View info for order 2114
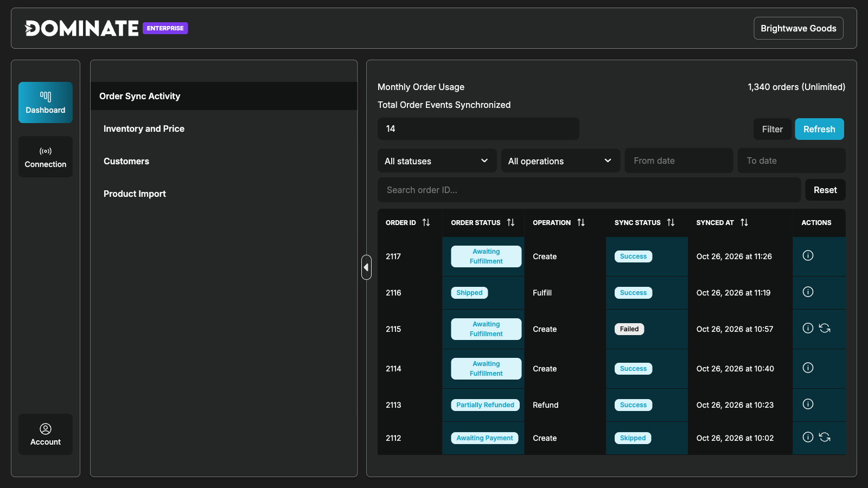Viewport: 868px width, 488px height. click(808, 368)
